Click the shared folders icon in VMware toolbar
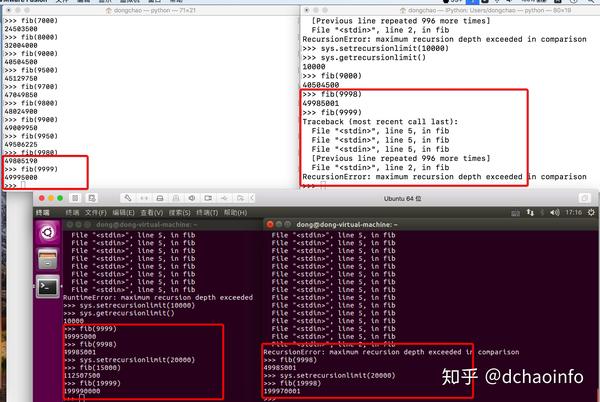600x402 pixels. pos(240,198)
